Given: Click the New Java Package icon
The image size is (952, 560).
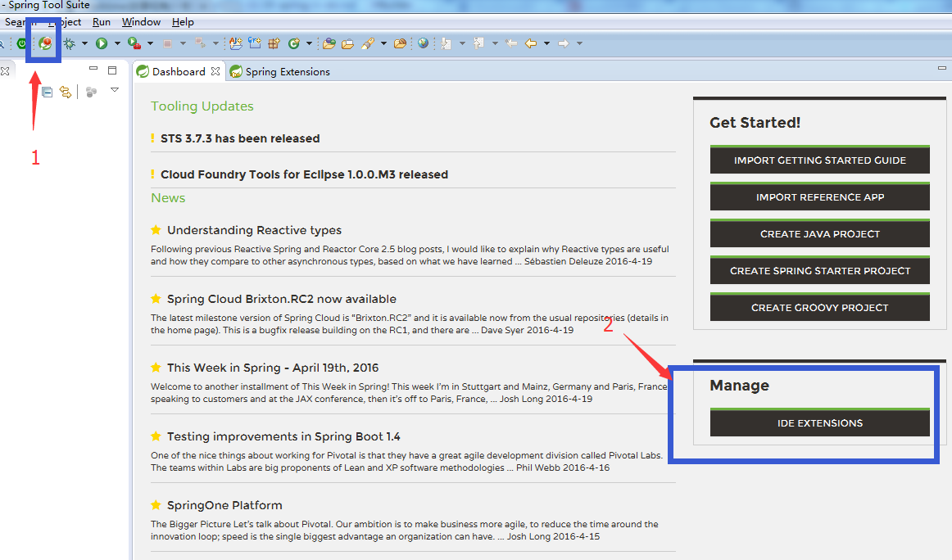Looking at the screenshot, I should click(x=274, y=43).
